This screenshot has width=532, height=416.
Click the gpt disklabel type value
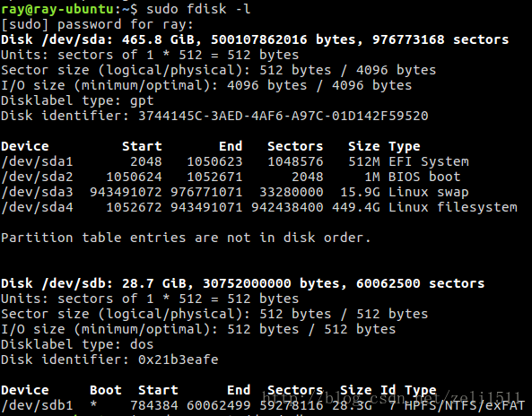pos(142,101)
